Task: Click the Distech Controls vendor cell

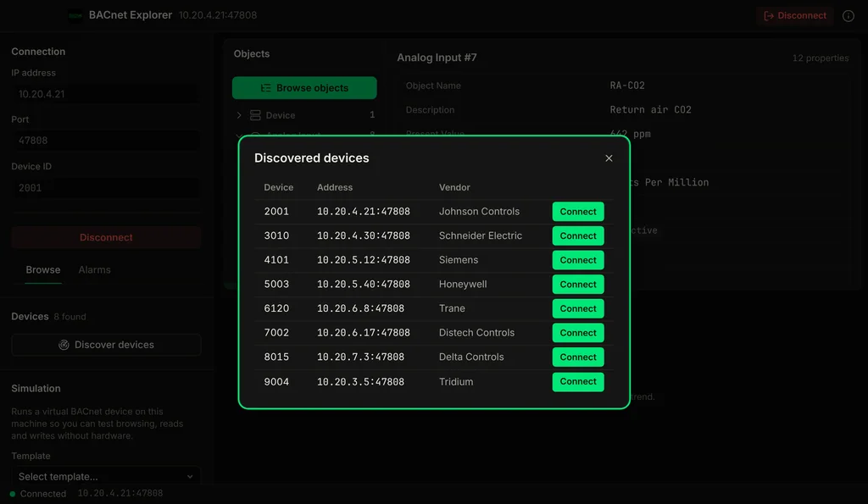Action: 476,333
